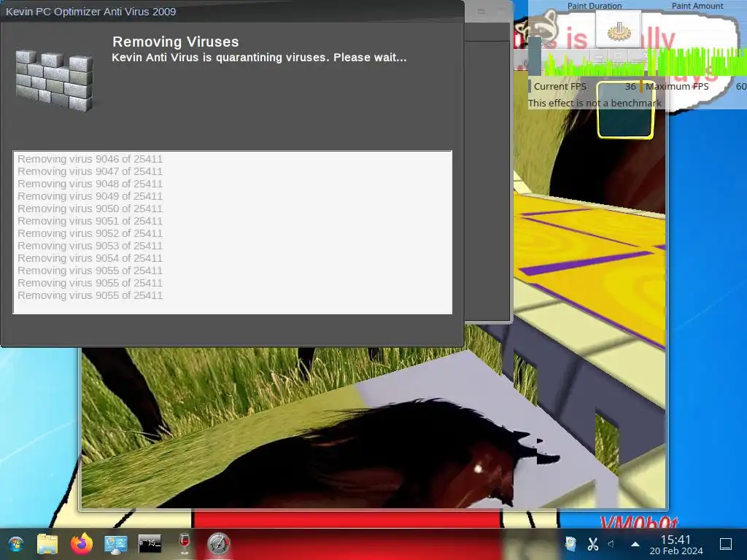Screen dimensions: 747x560
Task: Select log line 'Removing virus 9051 of 25411'
Action: pyautogui.click(x=90, y=221)
